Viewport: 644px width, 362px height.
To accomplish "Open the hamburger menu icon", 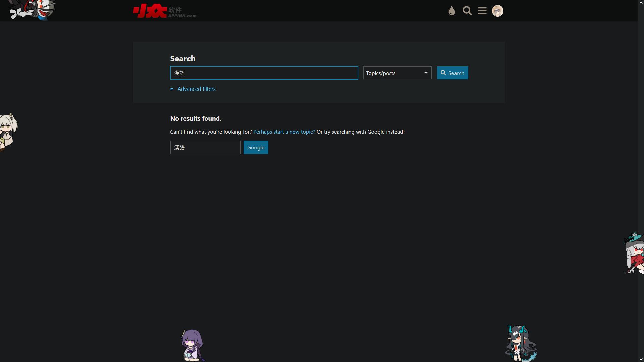I will [x=482, y=11].
